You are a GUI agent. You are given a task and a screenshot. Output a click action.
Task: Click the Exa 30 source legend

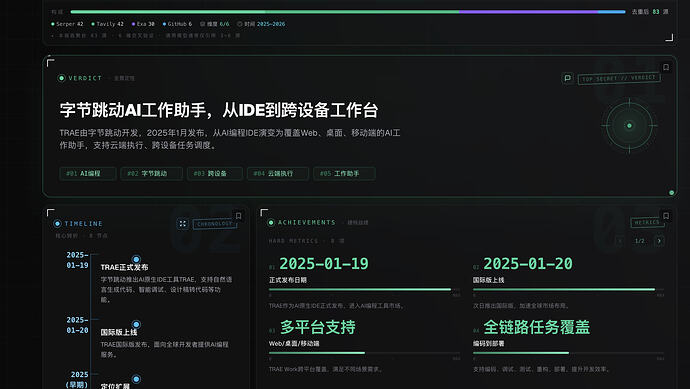pyautogui.click(x=143, y=24)
